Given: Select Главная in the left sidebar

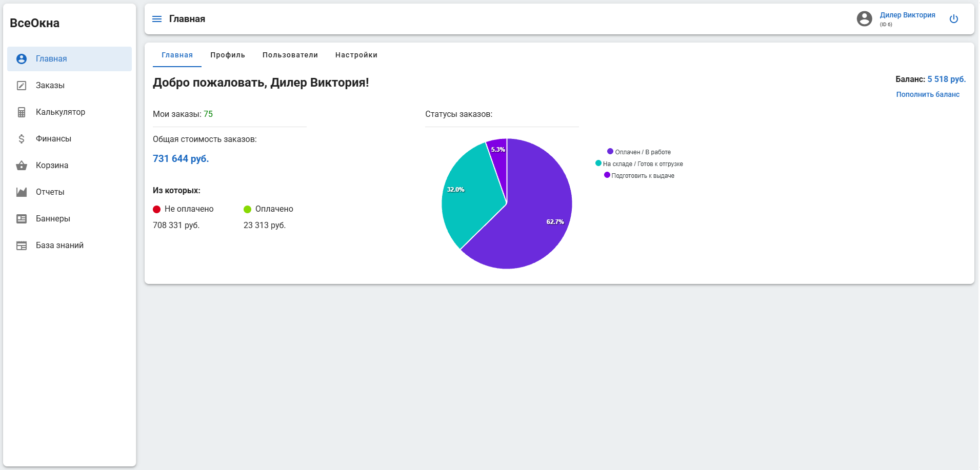Looking at the screenshot, I should point(69,59).
